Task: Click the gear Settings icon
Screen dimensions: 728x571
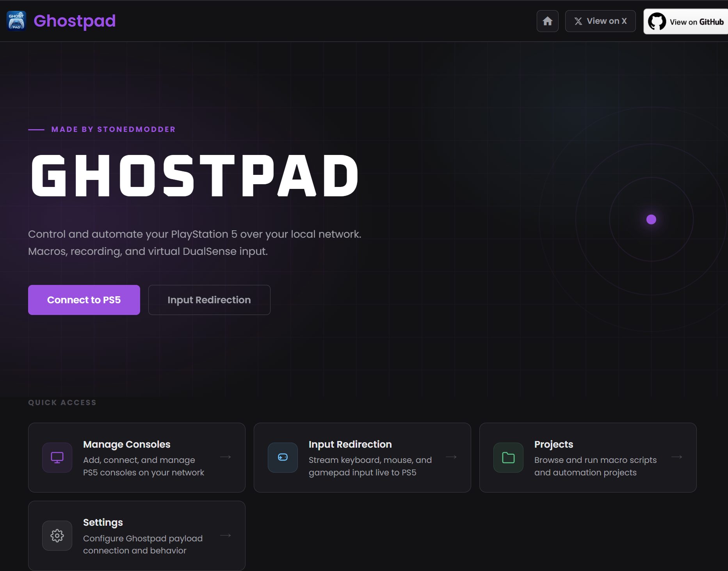Action: [x=57, y=535]
